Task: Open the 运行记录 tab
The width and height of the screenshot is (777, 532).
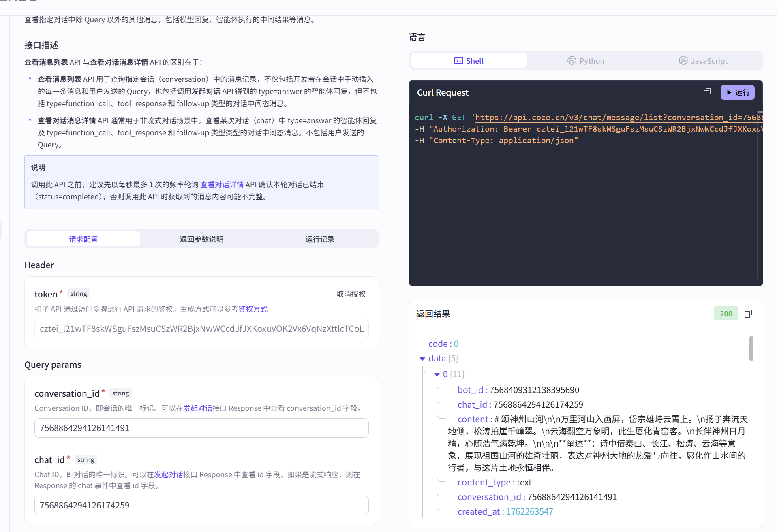Action: (319, 239)
